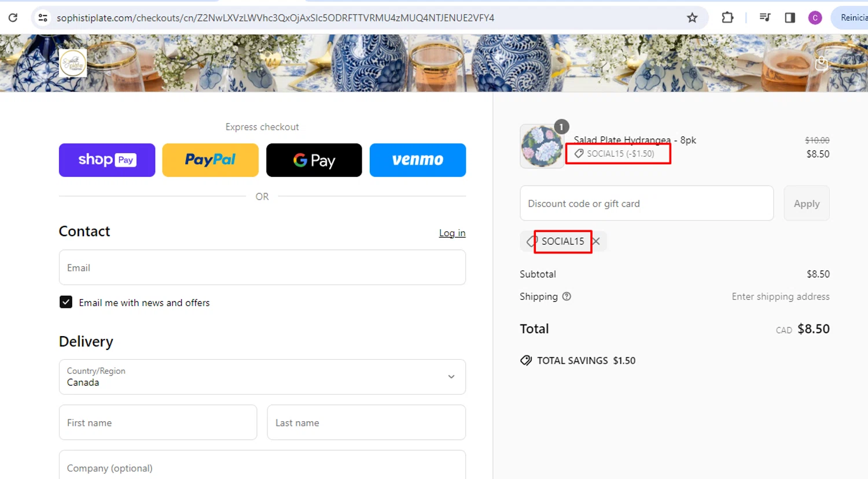Click the Enter shipping address text
This screenshot has height=479, width=868.
pos(781,296)
